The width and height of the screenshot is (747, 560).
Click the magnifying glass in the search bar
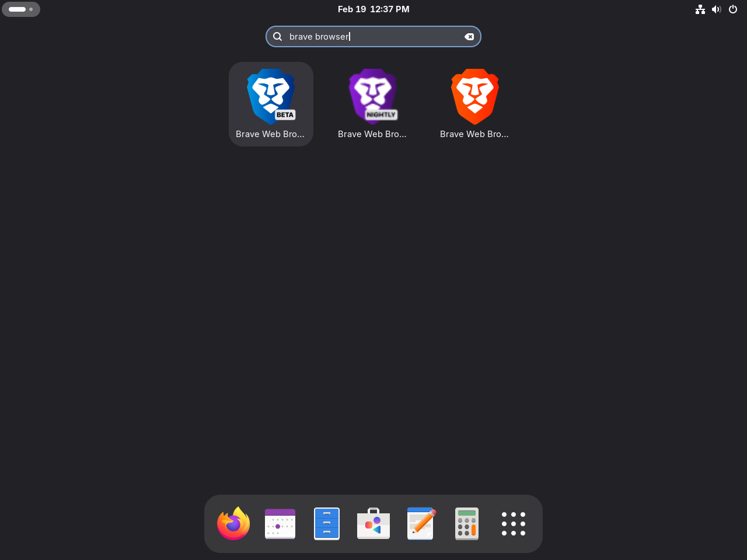(x=277, y=36)
